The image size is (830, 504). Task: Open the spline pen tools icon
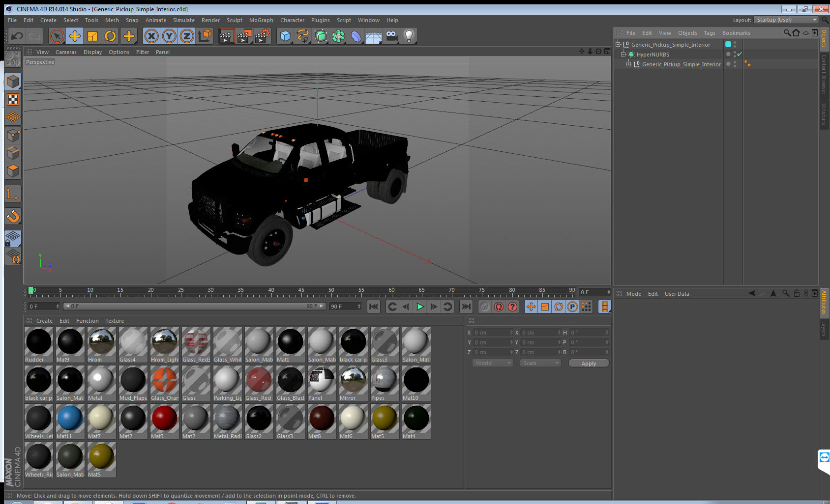[x=303, y=36]
